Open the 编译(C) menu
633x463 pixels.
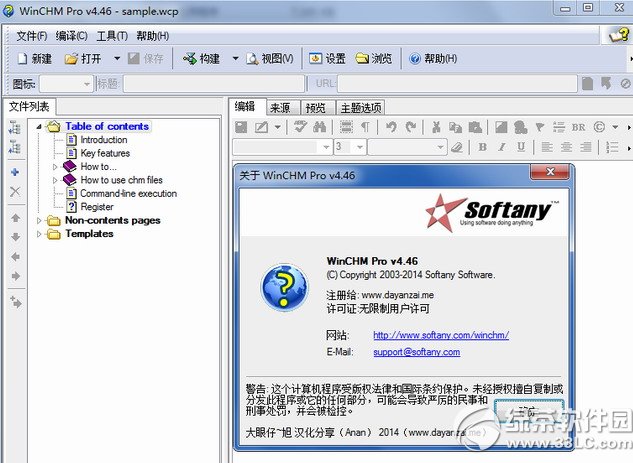71,36
